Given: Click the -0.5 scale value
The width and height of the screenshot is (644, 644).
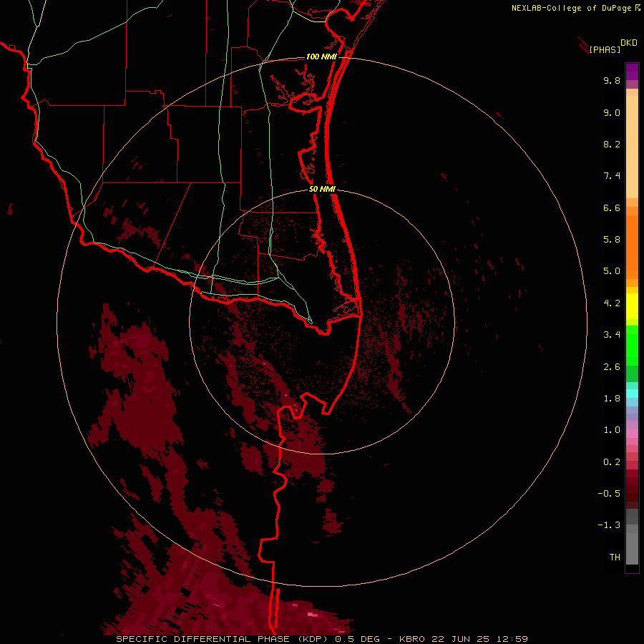Looking at the screenshot, I should (x=609, y=494).
